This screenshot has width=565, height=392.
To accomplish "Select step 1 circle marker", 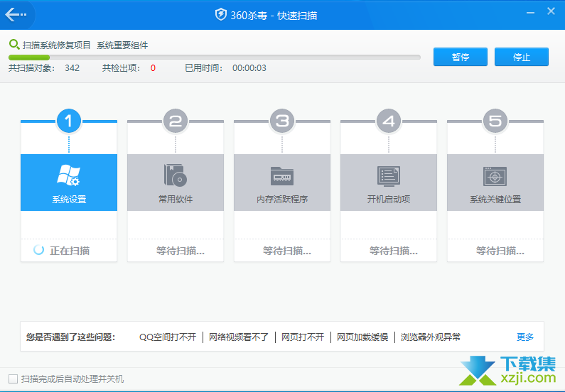I will point(69,121).
